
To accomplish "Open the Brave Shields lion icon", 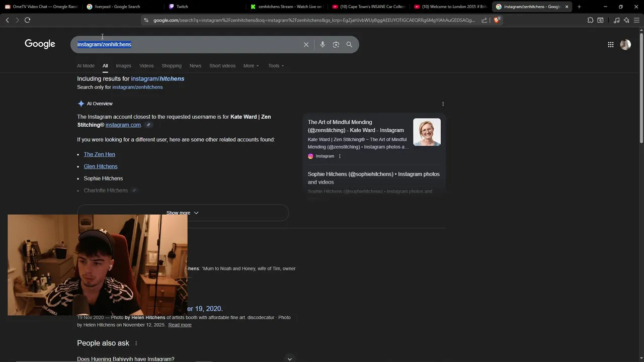I will (497, 20).
